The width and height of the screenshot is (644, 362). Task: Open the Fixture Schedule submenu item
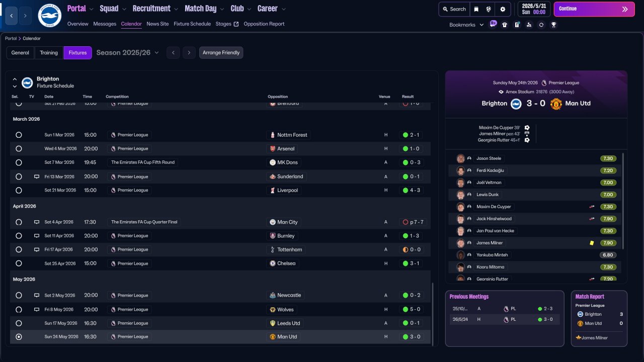pyautogui.click(x=192, y=24)
